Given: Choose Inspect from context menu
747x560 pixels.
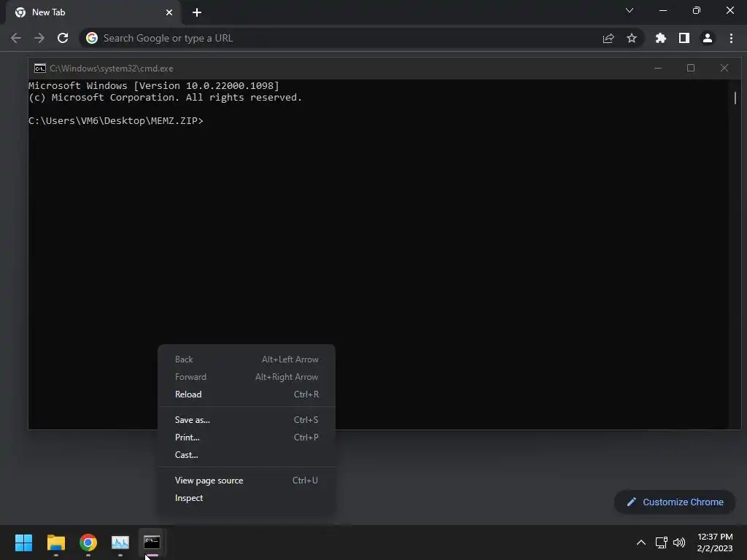Looking at the screenshot, I should coord(247,497).
